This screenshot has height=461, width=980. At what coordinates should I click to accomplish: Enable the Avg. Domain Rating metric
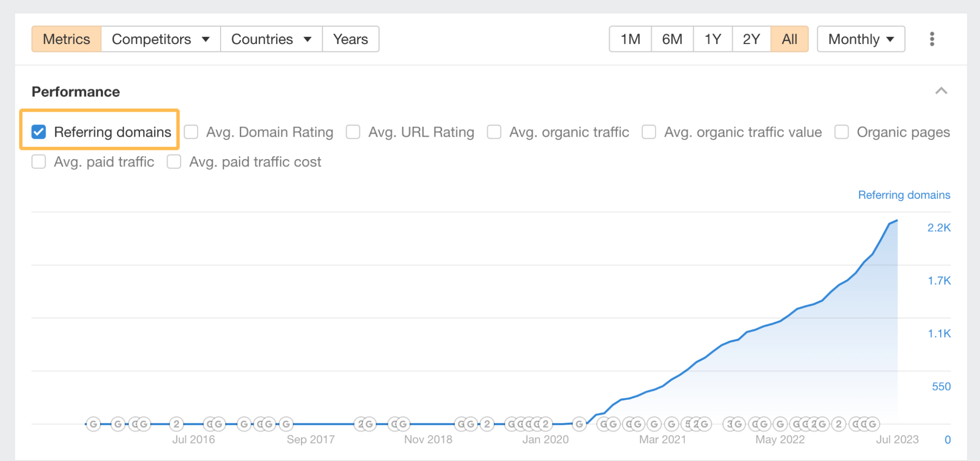pyautogui.click(x=190, y=131)
